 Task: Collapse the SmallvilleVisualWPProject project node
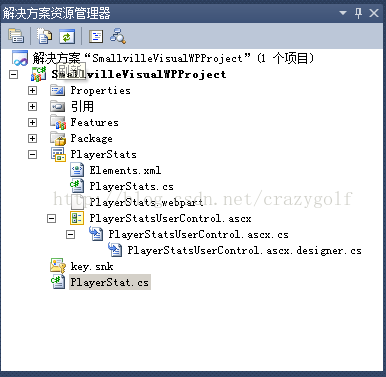[x=13, y=74]
